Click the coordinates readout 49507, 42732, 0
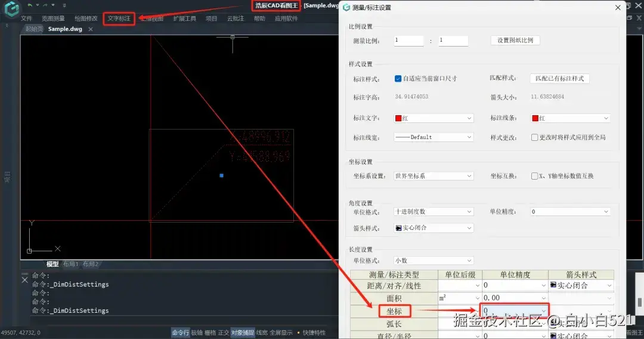644x339 pixels. (x=20, y=332)
